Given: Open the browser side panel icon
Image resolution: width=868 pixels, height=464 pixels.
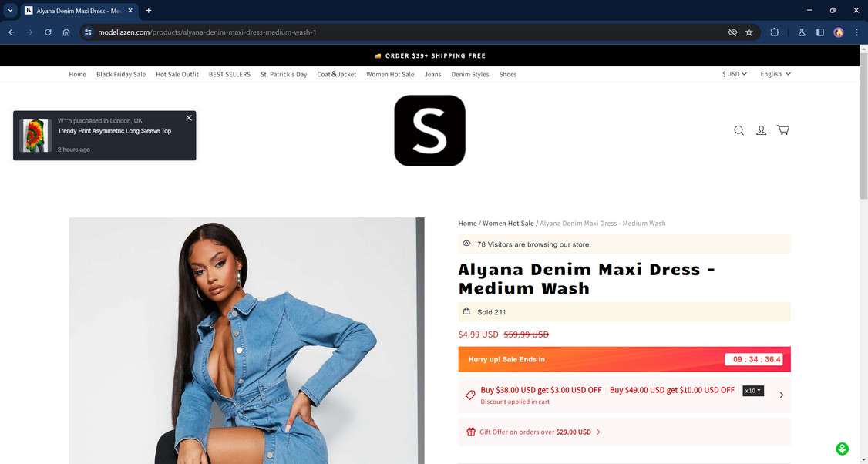Looking at the screenshot, I should (x=820, y=32).
